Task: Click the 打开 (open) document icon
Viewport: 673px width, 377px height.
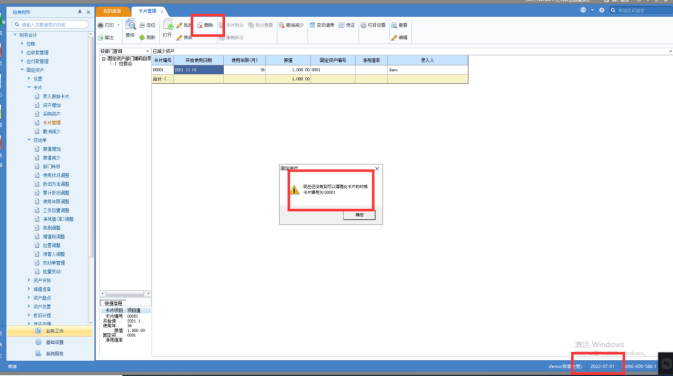Action: 167,25
